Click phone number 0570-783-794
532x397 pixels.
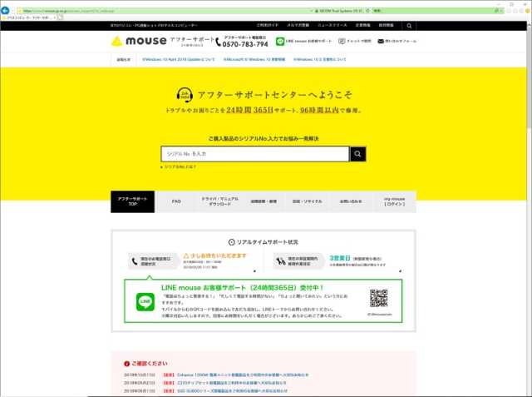click(245, 44)
